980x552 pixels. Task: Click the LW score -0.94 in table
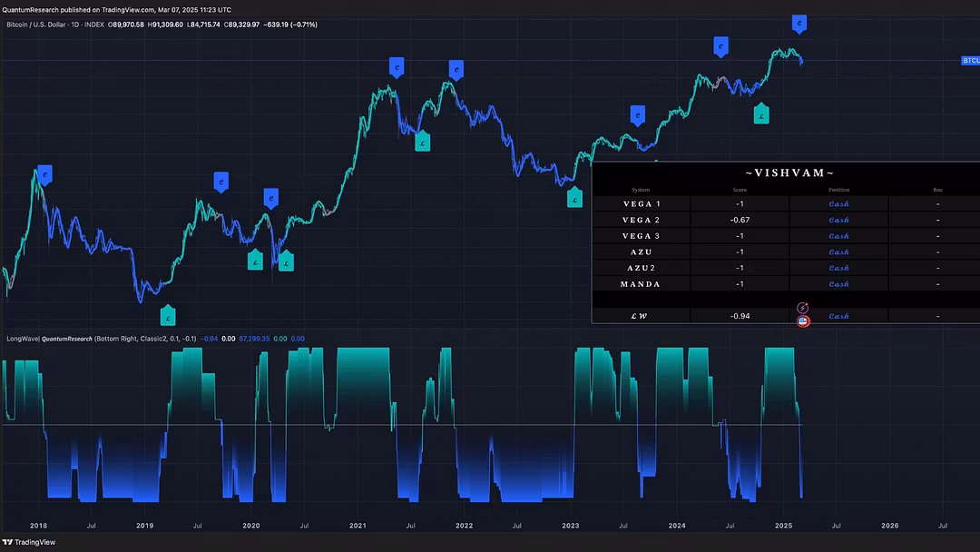(x=740, y=316)
